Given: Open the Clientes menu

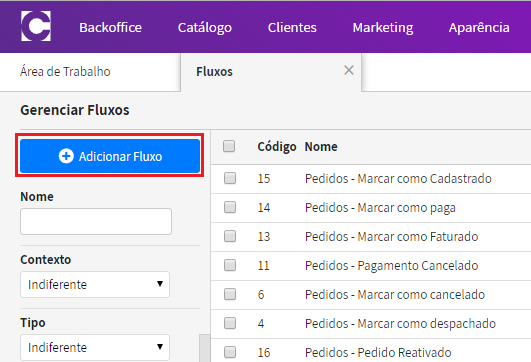Looking at the screenshot, I should [292, 27].
